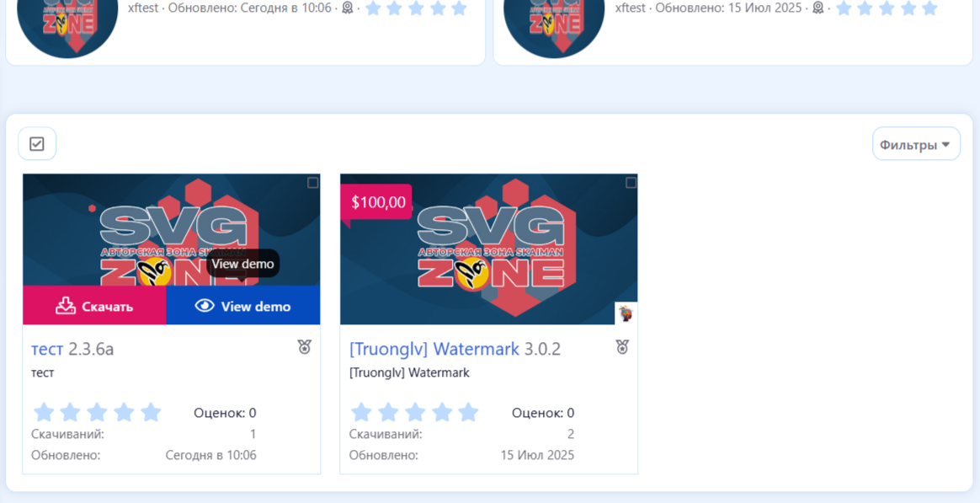
Task: Click the medal icon on Watermark card
Action: click(622, 347)
